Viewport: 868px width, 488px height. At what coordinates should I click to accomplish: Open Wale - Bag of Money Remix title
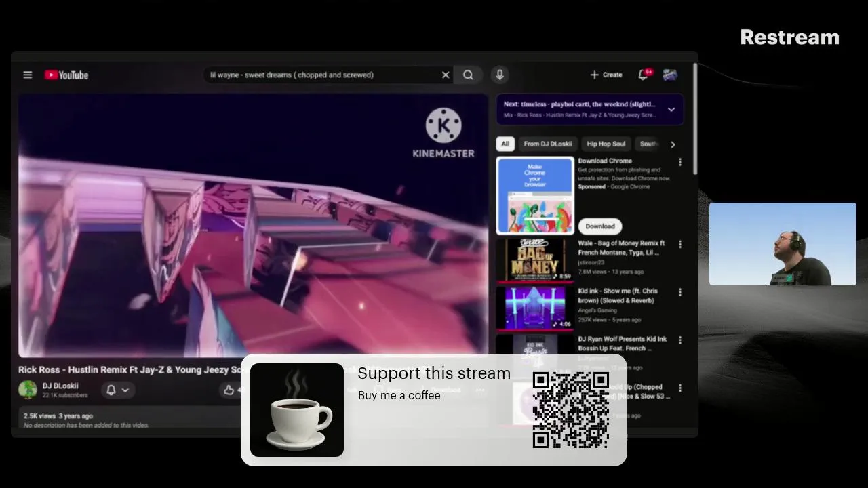621,248
